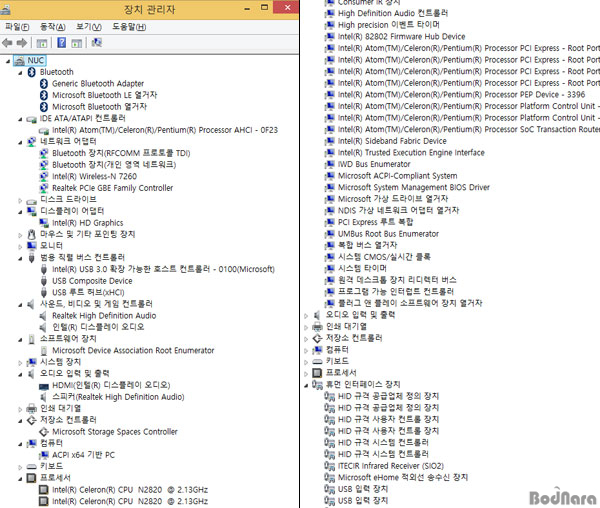Click the ACPI x64 기반 PC icon
Image resolution: width=600 pixels, height=508 pixels.
click(x=44, y=455)
